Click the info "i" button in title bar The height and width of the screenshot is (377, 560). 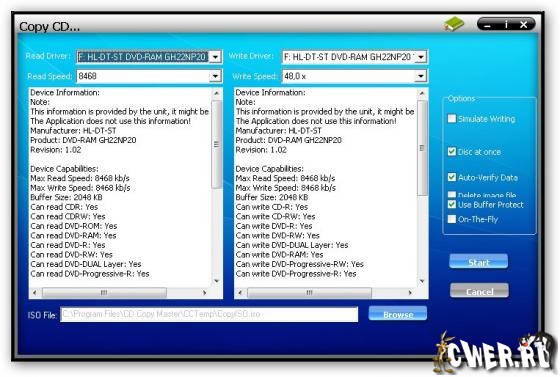(x=506, y=24)
